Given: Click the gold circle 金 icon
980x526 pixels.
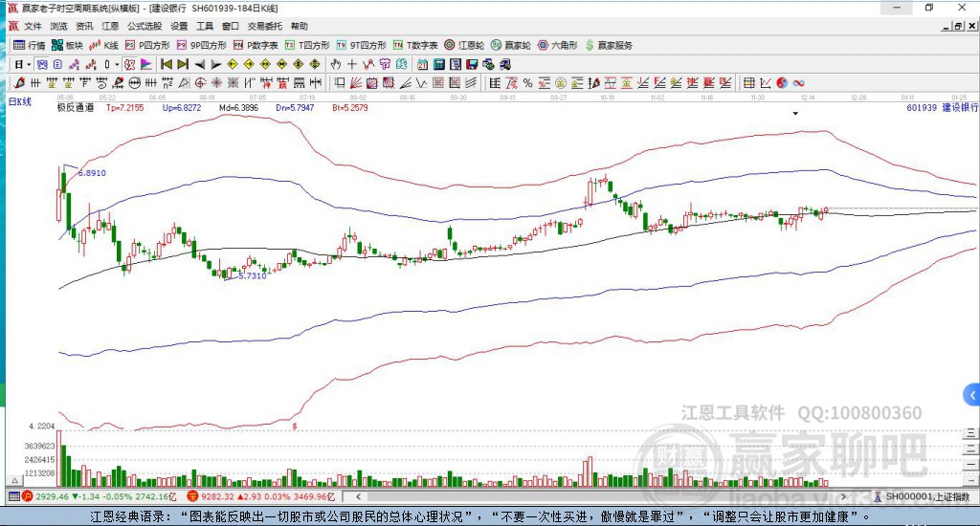Looking at the screenshot, I should [x=561, y=83].
